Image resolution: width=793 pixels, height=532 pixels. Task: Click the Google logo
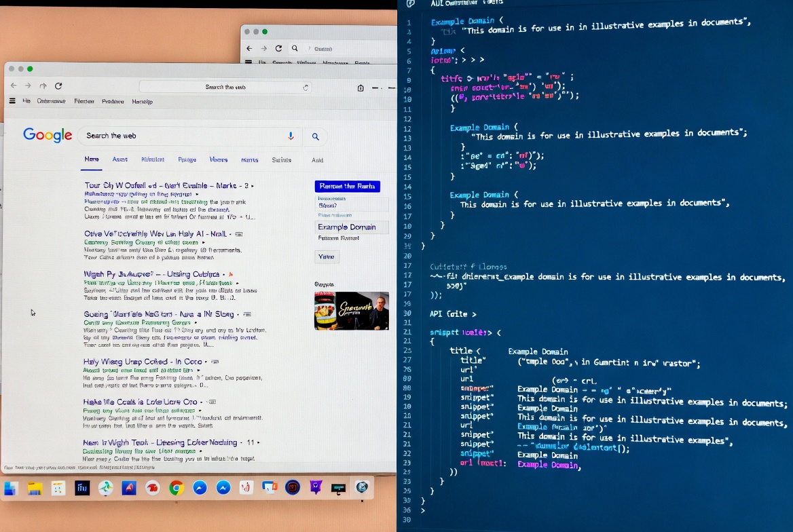(x=48, y=135)
